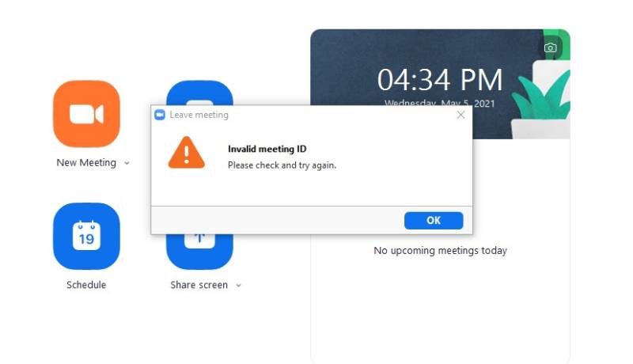Click the orange New Meeting camera icon
The width and height of the screenshot is (633, 364).
coord(86,114)
